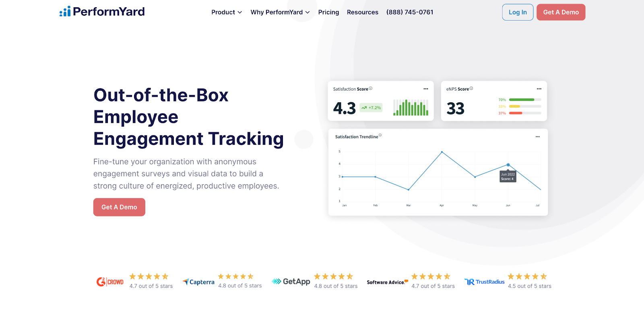Click the info icon beside Satisfaction Trendline
This screenshot has height=318, width=644.
pos(380,135)
